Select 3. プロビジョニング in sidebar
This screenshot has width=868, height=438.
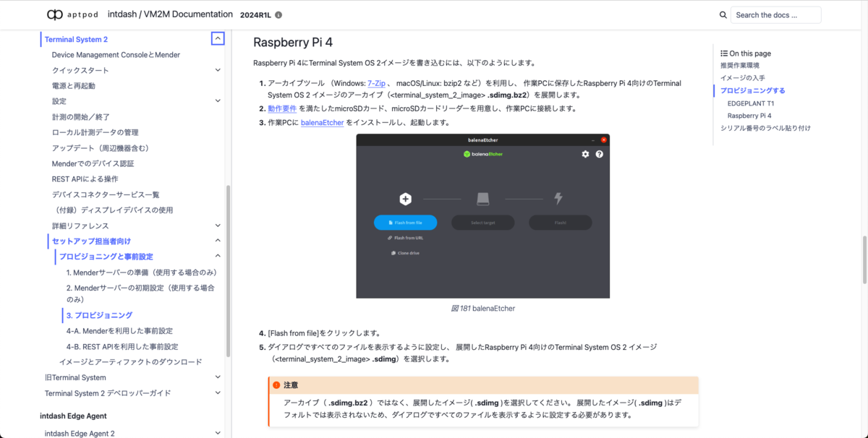point(99,315)
